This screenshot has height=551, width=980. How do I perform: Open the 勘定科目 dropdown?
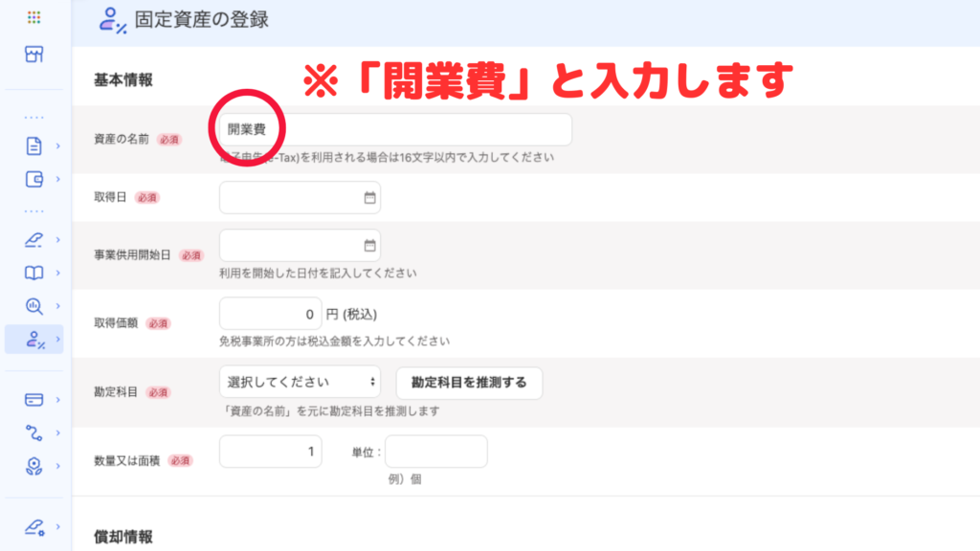pyautogui.click(x=300, y=382)
